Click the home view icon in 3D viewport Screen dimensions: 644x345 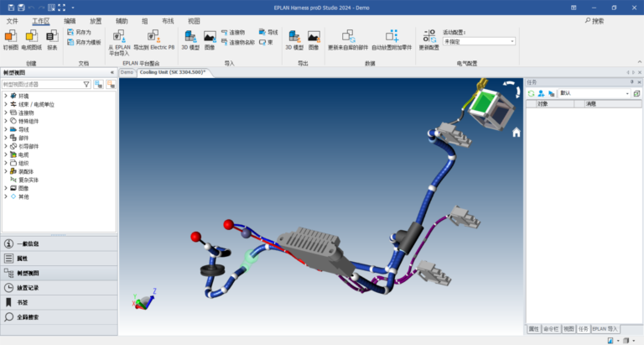coord(517,132)
